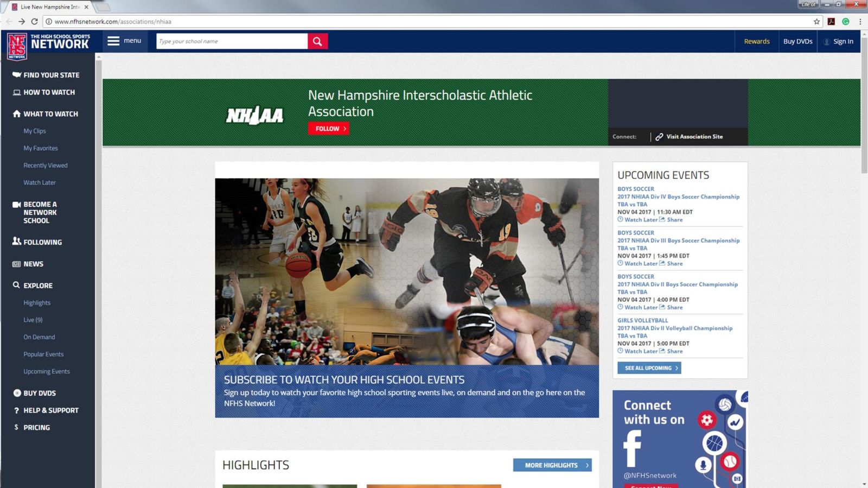Image resolution: width=868 pixels, height=488 pixels.
Task: Open My Clips in sidebar
Action: (x=35, y=131)
